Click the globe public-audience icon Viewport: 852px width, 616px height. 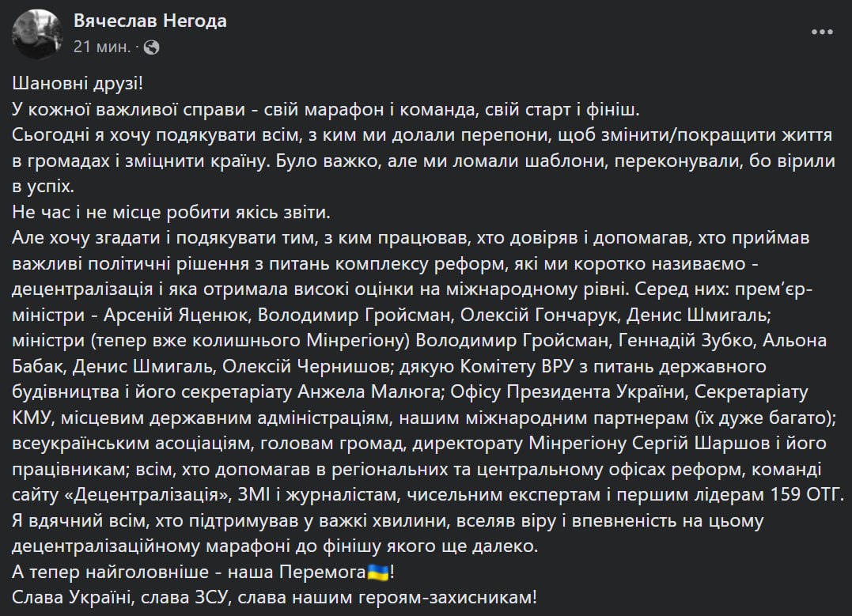[x=151, y=47]
